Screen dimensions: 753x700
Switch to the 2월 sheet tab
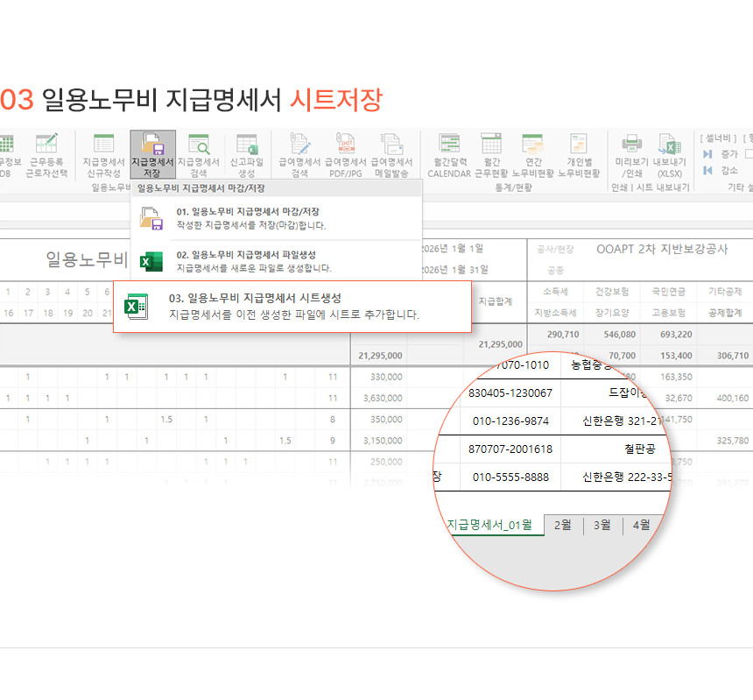pos(565,525)
